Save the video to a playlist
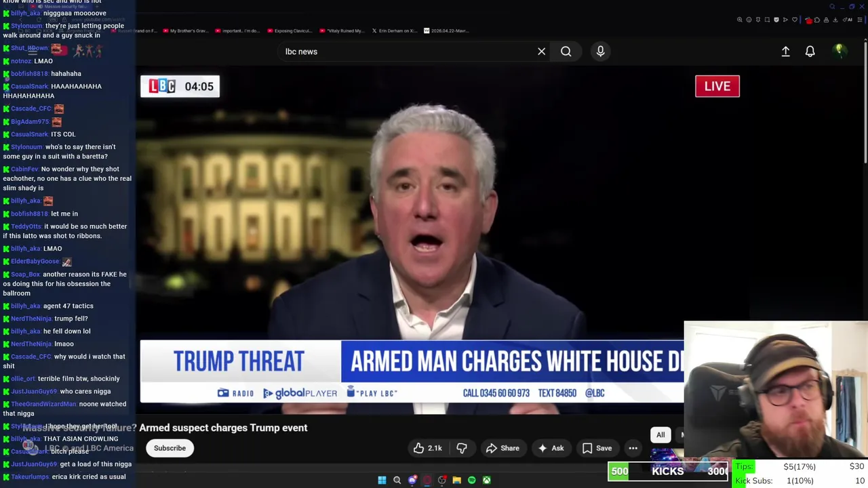Screen dimensions: 868x488 coord(597,448)
